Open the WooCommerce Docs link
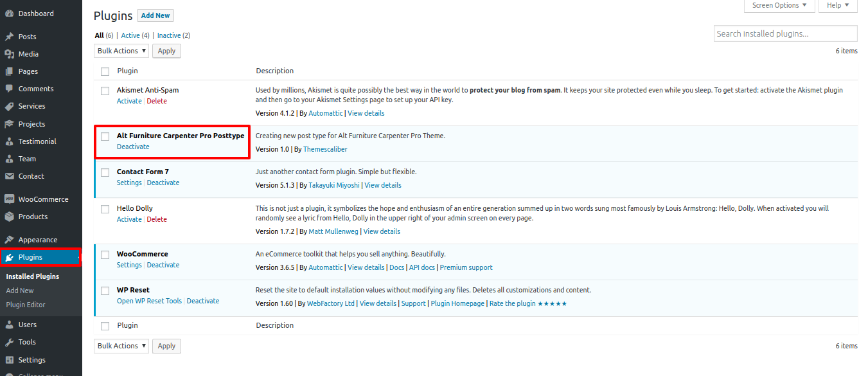The image size is (868, 376). [x=397, y=267]
